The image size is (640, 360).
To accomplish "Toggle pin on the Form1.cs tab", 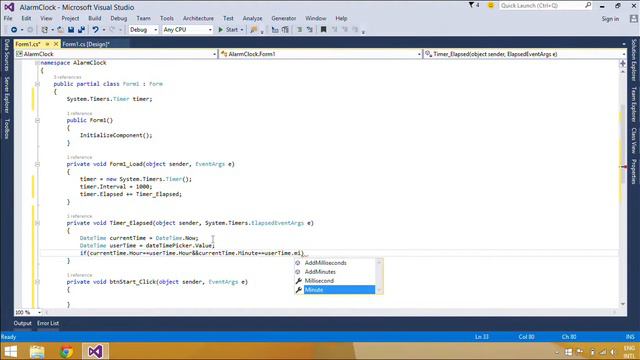I will (x=47, y=44).
